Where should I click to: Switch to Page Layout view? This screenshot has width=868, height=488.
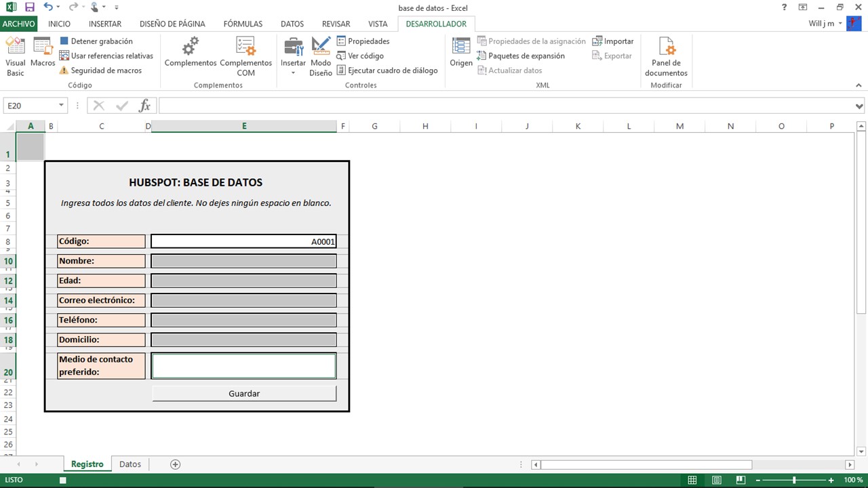tap(717, 480)
